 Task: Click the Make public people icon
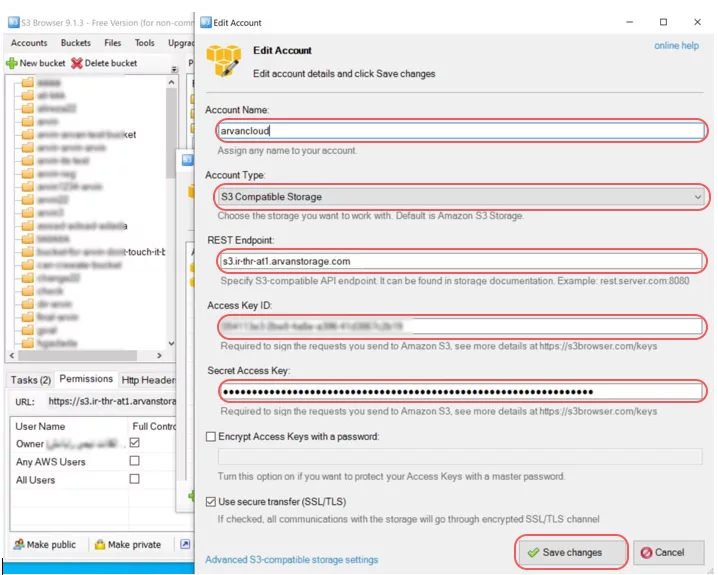pos(18,545)
